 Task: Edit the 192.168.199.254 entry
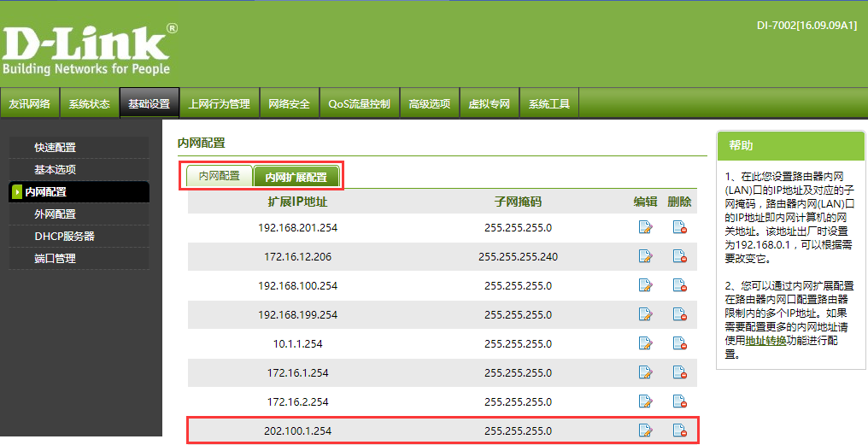pyautogui.click(x=646, y=314)
